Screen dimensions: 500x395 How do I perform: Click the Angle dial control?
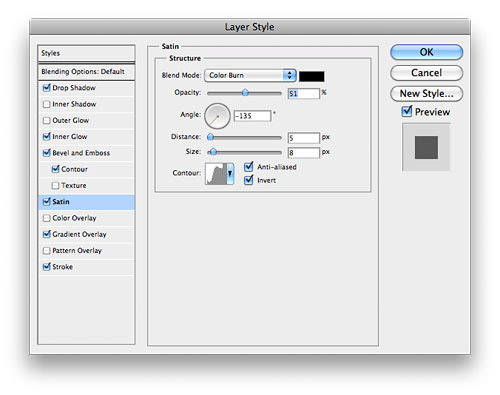[217, 116]
